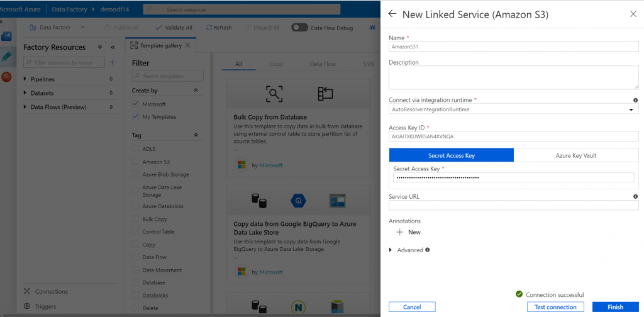
Task: Check the Azure Data Lake Storage checkbox
Action: 136,191
